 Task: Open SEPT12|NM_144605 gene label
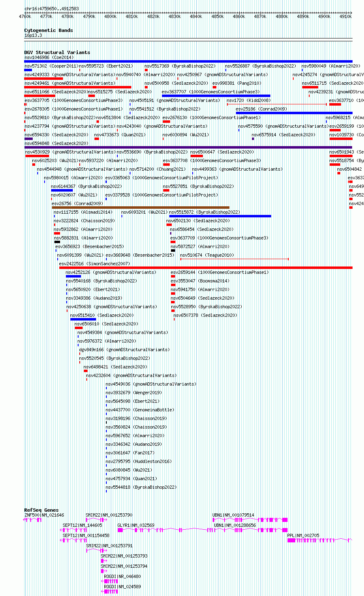click(x=82, y=526)
